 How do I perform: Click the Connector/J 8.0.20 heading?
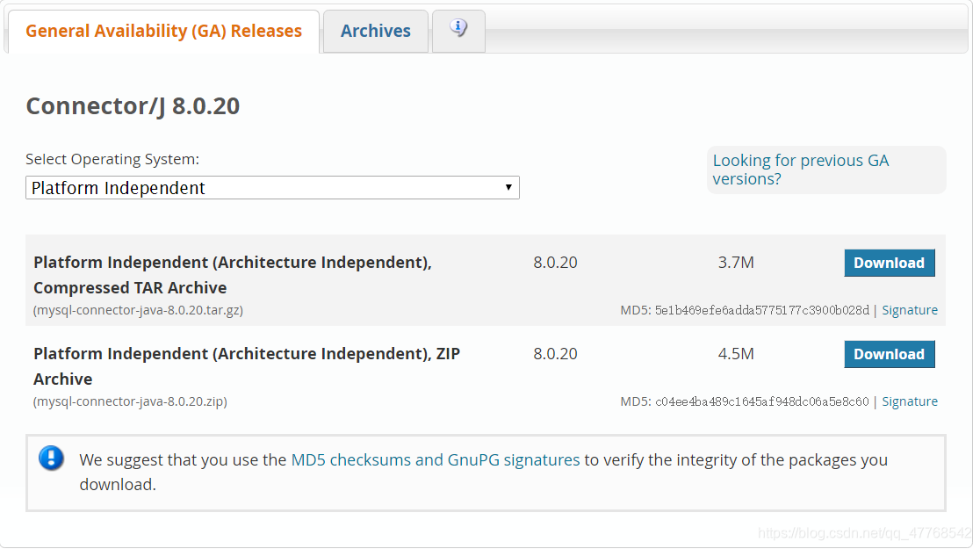(133, 106)
